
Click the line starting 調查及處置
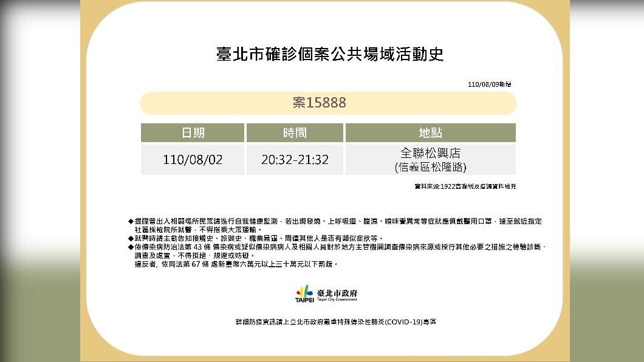pos(194,256)
